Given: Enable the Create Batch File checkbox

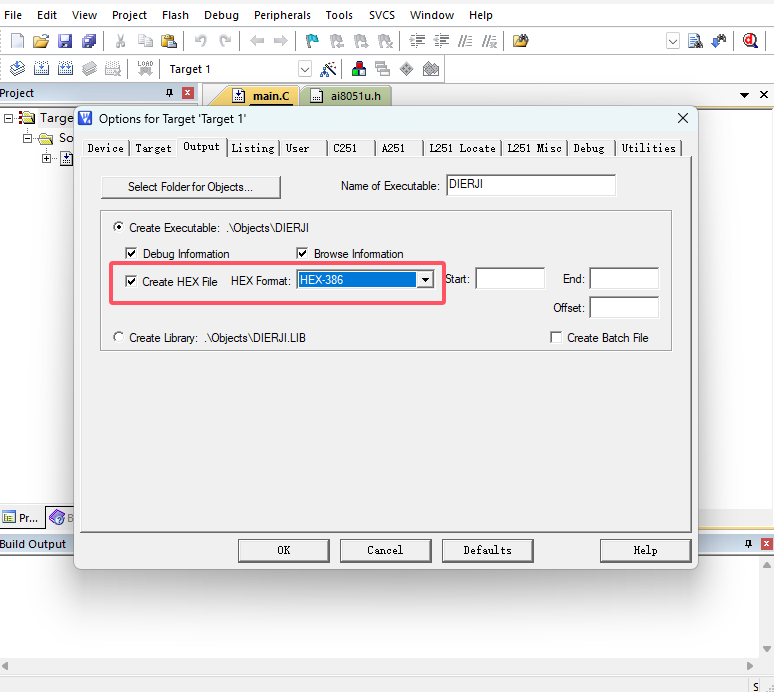Looking at the screenshot, I should click(x=556, y=338).
